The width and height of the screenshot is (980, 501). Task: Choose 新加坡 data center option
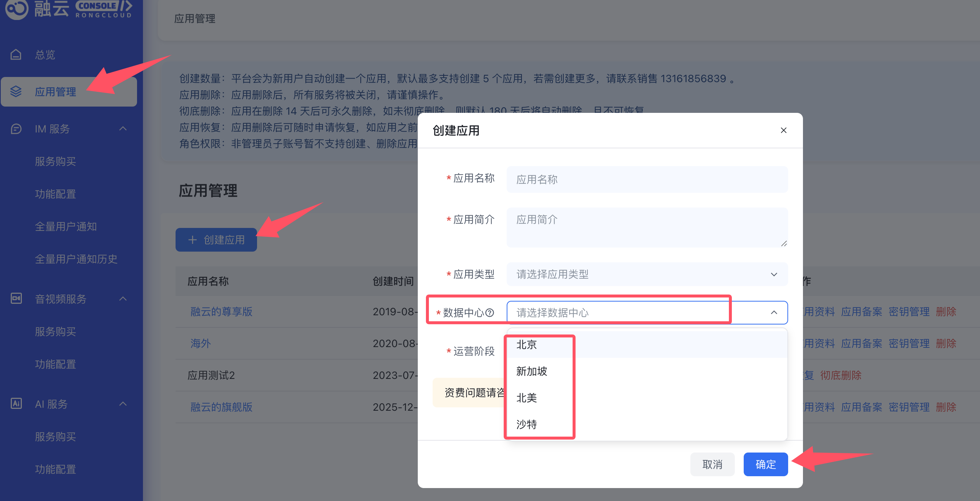click(x=531, y=371)
